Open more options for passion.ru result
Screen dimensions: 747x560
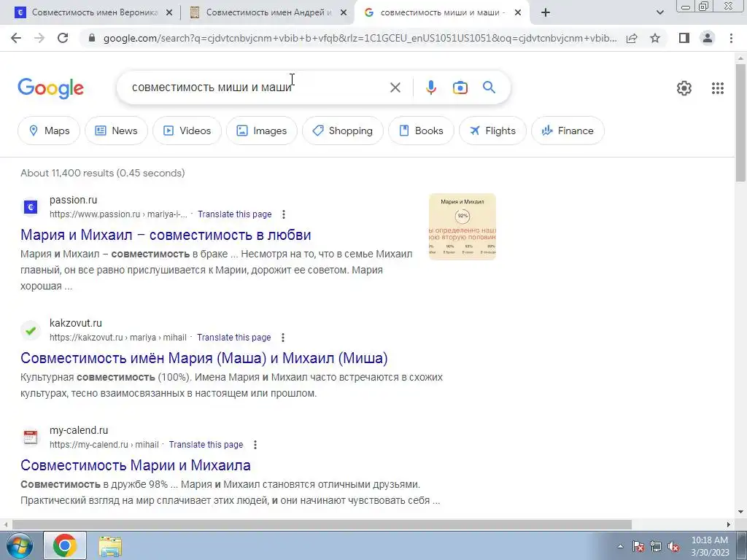(x=284, y=214)
